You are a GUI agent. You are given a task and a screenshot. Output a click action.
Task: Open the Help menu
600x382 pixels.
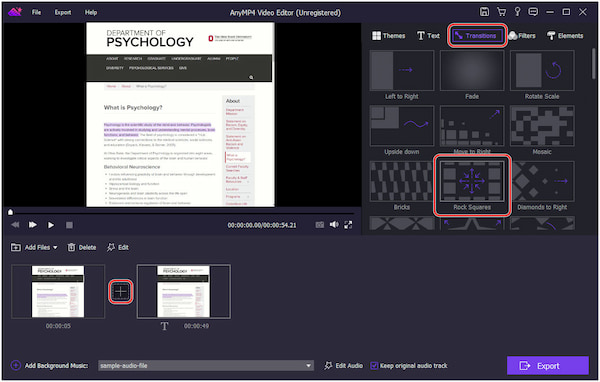coord(91,12)
